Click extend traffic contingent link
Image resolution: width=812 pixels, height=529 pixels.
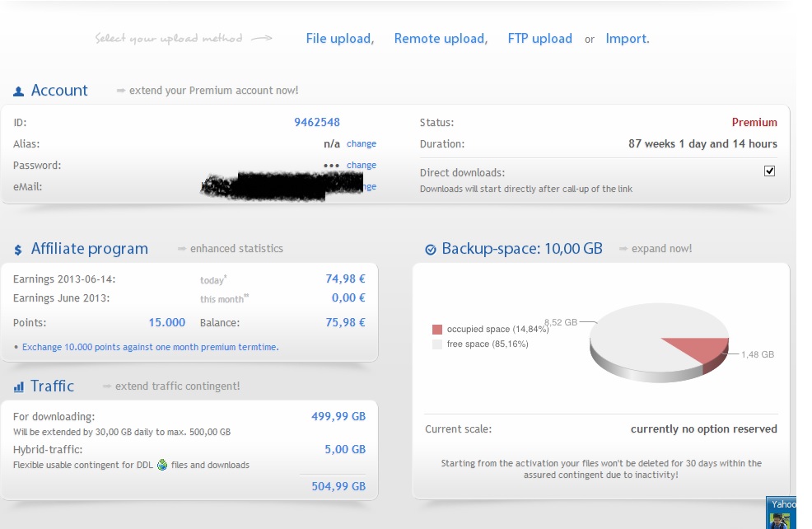(x=177, y=386)
